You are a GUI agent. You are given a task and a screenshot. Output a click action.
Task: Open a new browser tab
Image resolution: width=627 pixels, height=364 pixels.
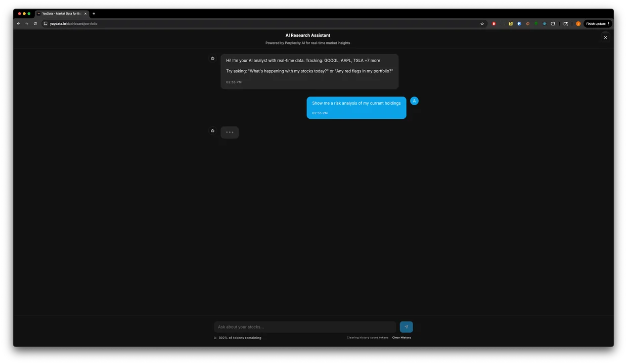pyautogui.click(x=94, y=14)
